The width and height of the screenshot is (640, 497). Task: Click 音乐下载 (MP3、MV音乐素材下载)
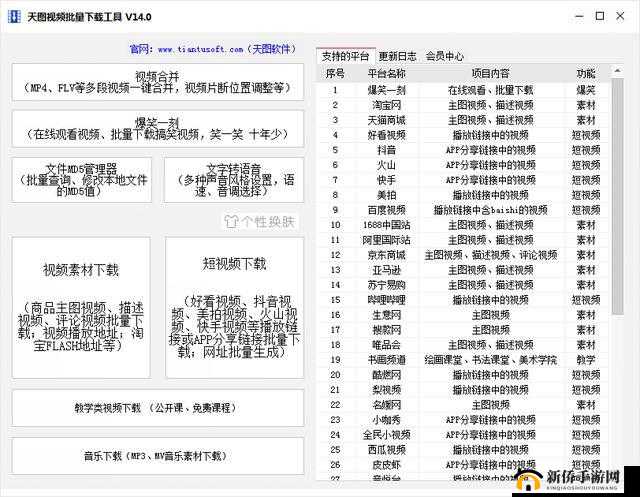pos(158,456)
